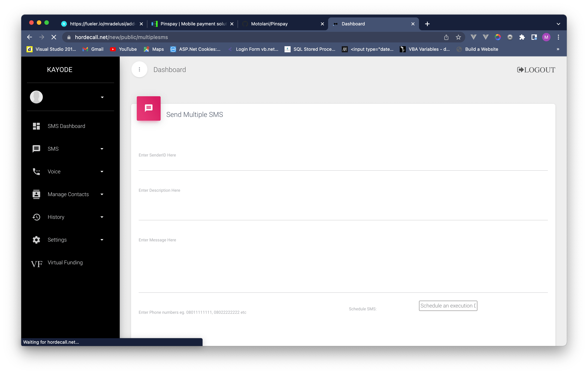This screenshot has width=588, height=374.
Task: Expand the Manage Contacts submenu arrow
Action: (x=102, y=194)
